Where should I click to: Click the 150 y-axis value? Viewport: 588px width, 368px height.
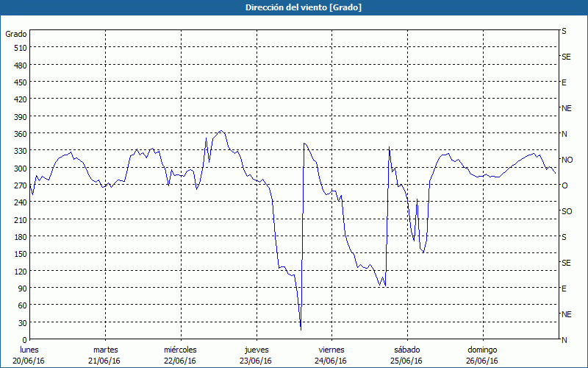tap(21, 254)
